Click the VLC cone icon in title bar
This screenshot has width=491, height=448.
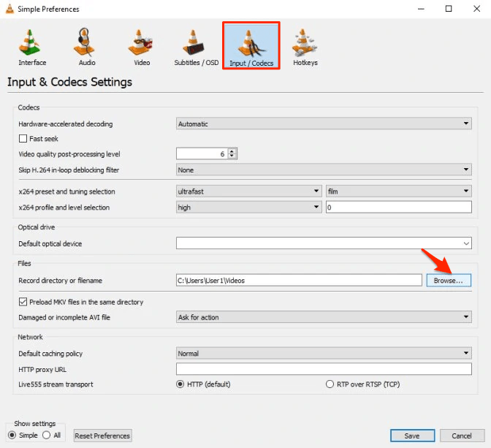[x=9, y=9]
